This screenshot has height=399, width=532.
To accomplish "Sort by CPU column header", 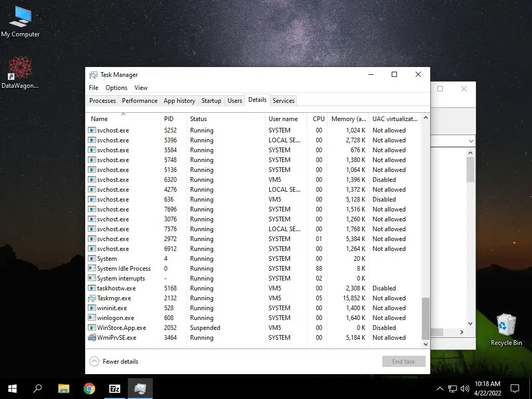I will click(317, 119).
